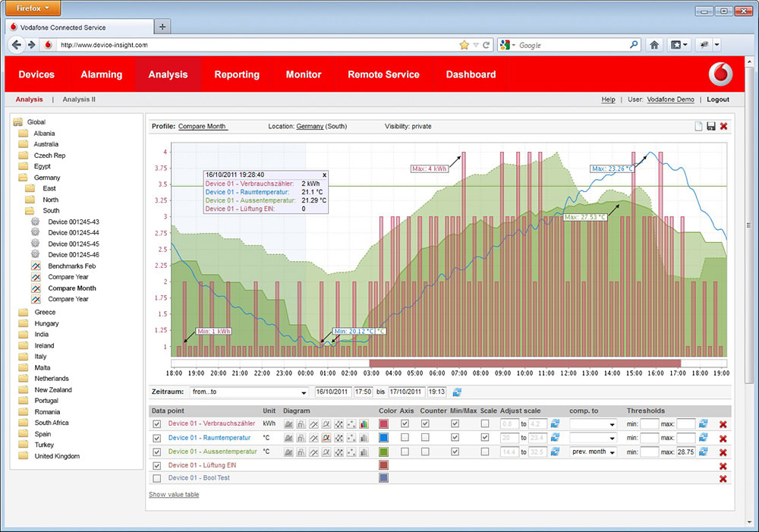Click the Compare Month profile name link
Image resolution: width=759 pixels, height=532 pixels.
(203, 126)
